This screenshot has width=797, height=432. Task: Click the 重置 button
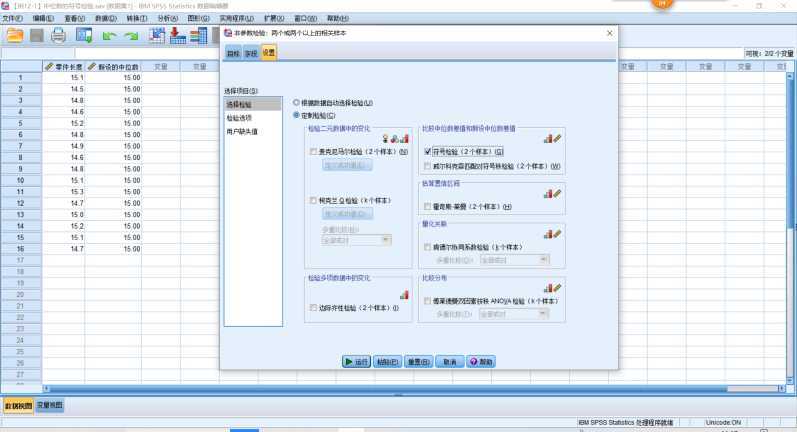418,362
